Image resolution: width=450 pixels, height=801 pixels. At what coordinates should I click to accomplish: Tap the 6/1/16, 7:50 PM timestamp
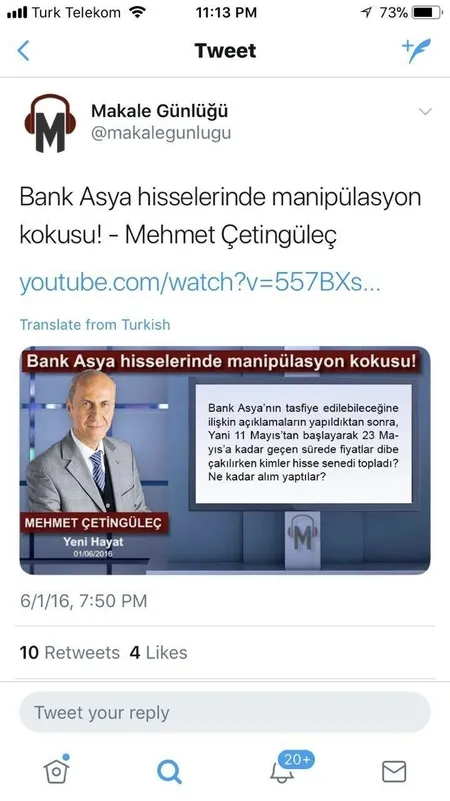pos(84,601)
